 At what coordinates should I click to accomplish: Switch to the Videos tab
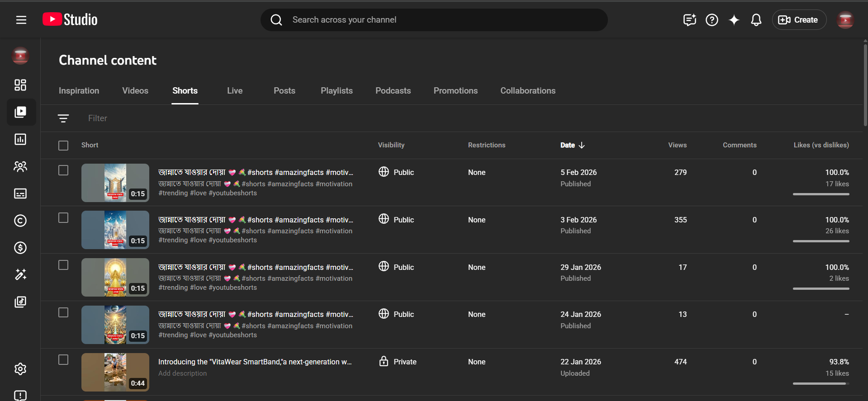click(x=135, y=91)
